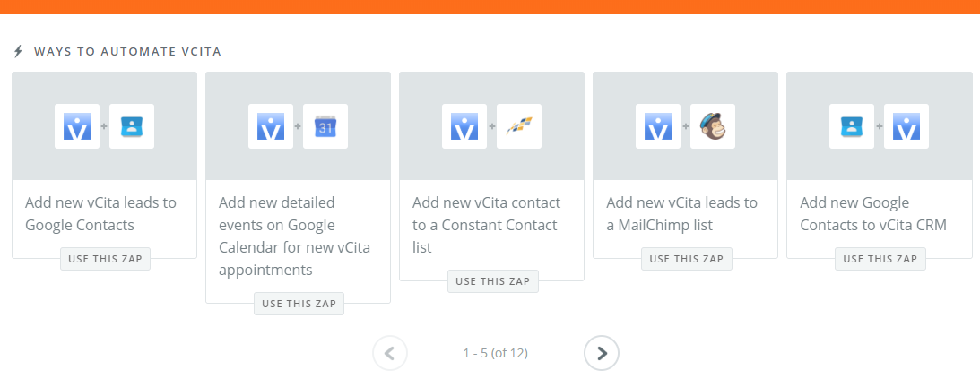Click the vCita icon in the vCita CRM card
Viewport: 980px width, 387px height.
coord(906,126)
